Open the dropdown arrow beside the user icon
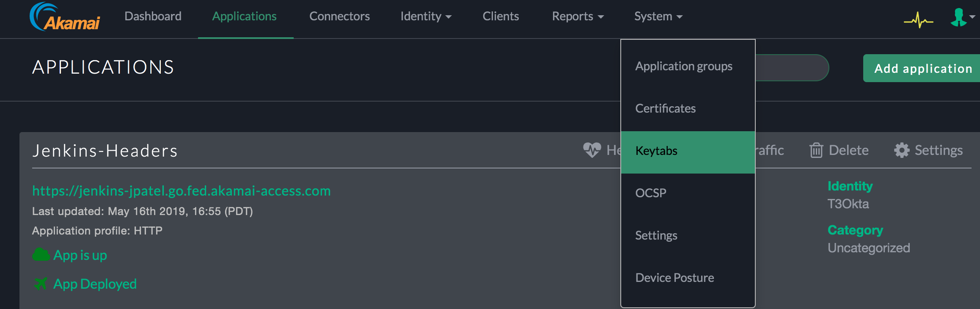The image size is (980, 309). click(972, 17)
